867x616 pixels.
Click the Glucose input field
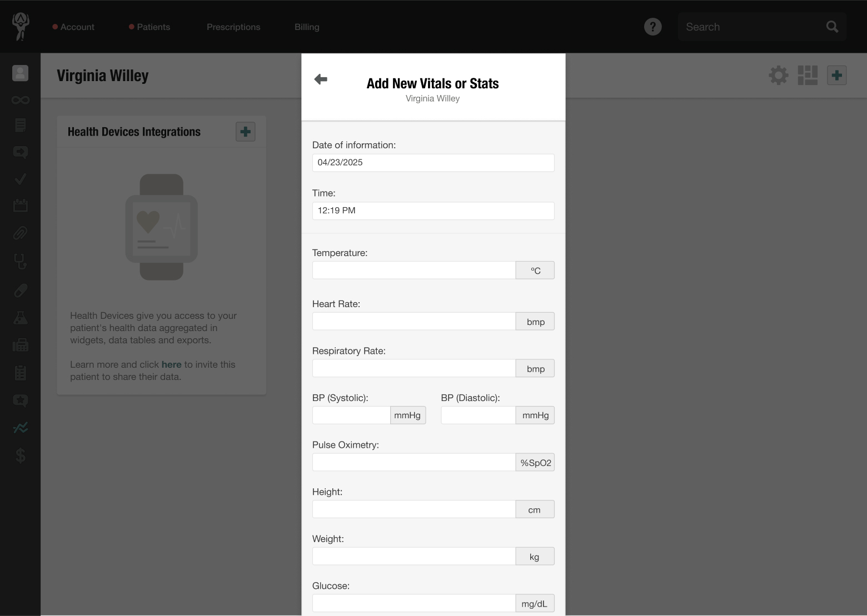click(x=413, y=603)
